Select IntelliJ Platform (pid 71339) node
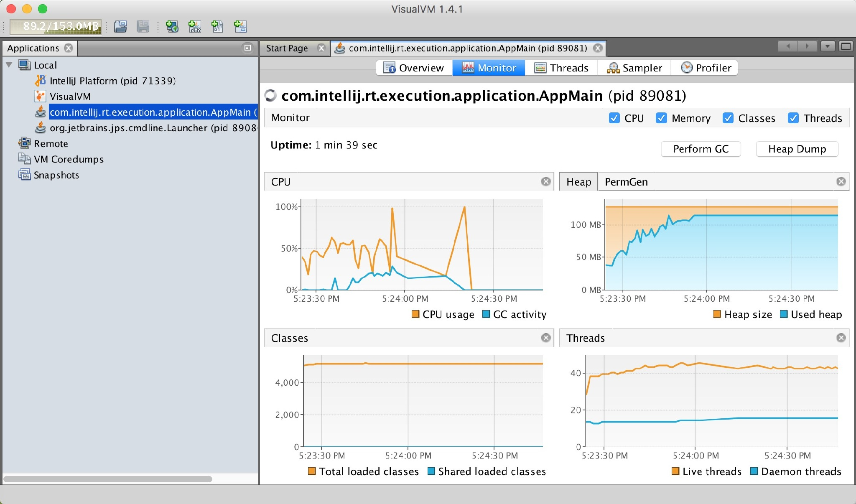This screenshot has height=504, width=856. click(112, 81)
